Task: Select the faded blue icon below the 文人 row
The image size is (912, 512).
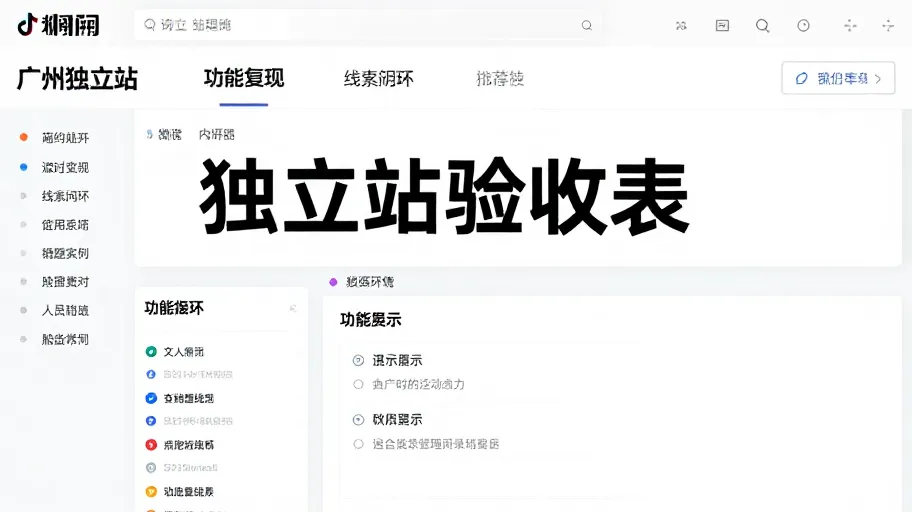Action: coord(151,374)
